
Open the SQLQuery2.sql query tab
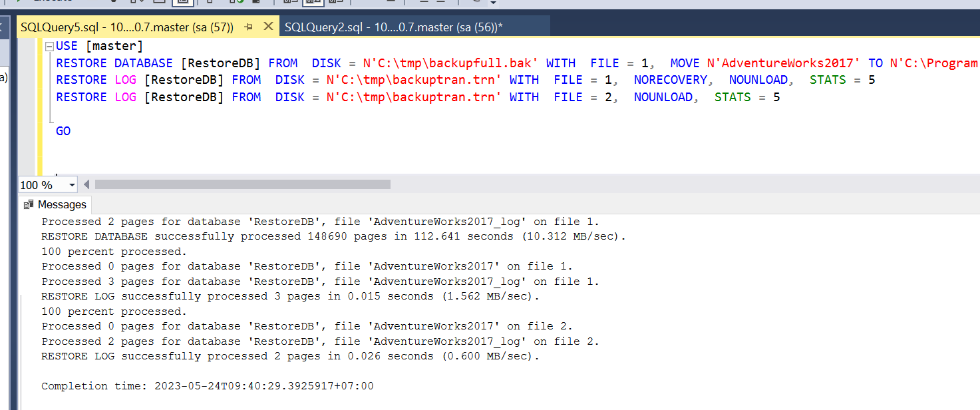pyautogui.click(x=393, y=27)
